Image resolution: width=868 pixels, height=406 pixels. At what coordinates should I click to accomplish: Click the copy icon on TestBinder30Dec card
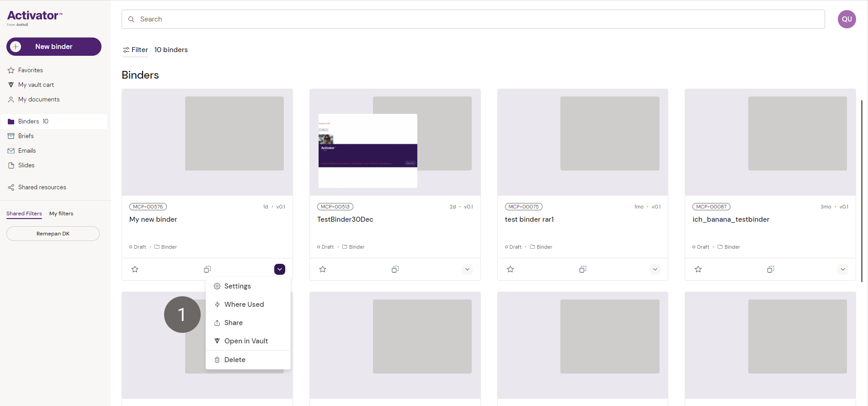395,269
